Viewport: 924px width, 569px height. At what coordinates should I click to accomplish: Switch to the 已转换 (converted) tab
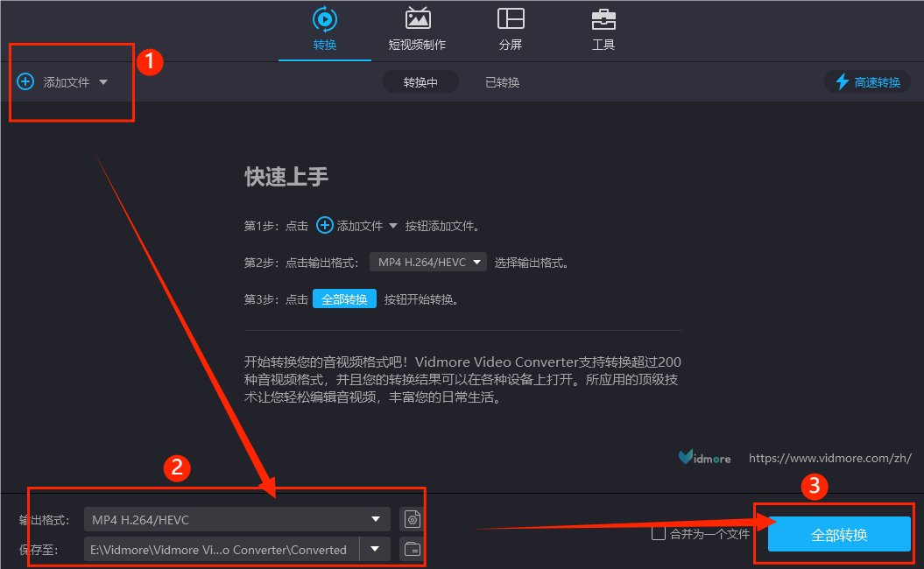pos(502,82)
